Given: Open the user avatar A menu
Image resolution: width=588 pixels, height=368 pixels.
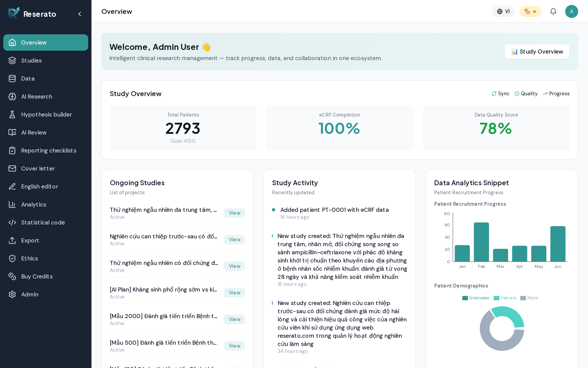Looking at the screenshot, I should coord(571,11).
